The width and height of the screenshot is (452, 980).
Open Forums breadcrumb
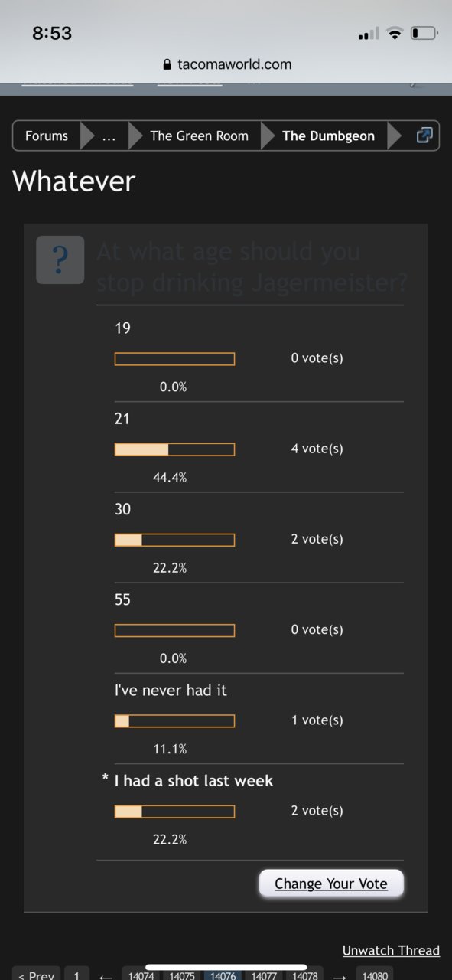tap(47, 136)
